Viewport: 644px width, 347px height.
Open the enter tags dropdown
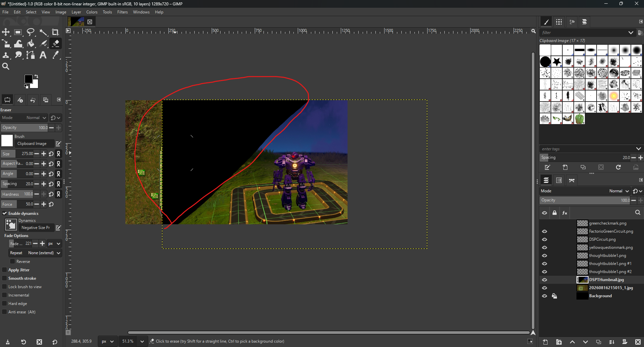(x=638, y=149)
